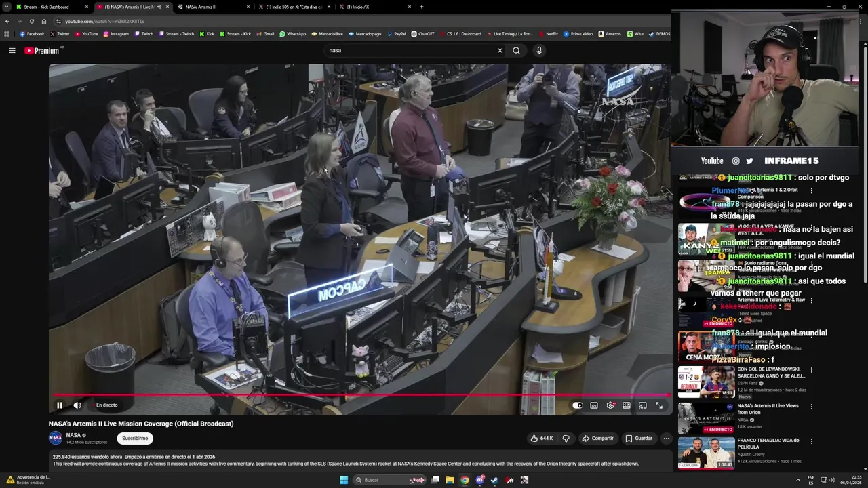Cast the video to a device
868x488 pixels.
[643, 405]
